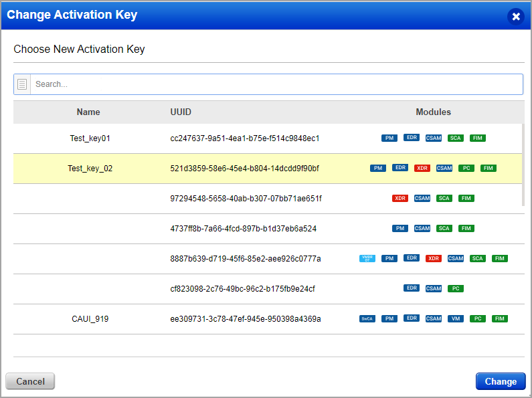Screen dimensions: 532x398
Task: Select the Test_key01 name cell
Action: point(90,138)
